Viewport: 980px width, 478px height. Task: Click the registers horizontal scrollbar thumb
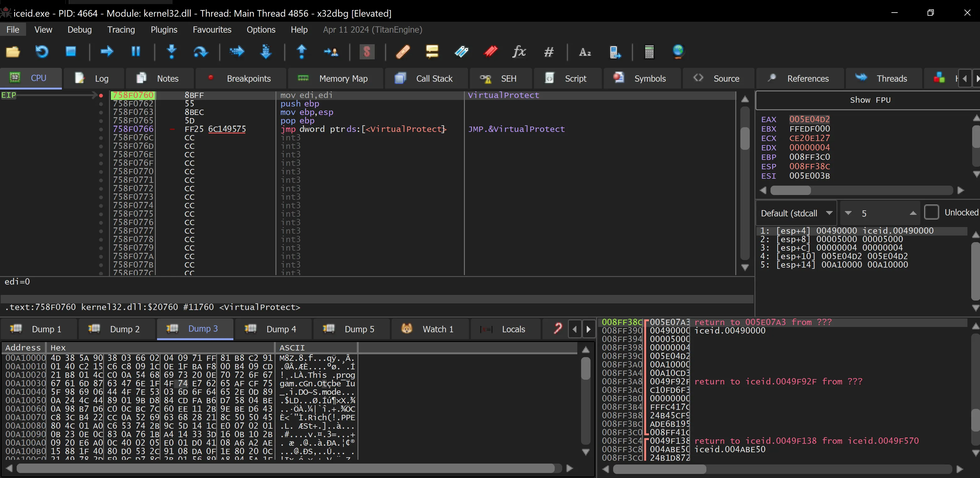coord(791,190)
